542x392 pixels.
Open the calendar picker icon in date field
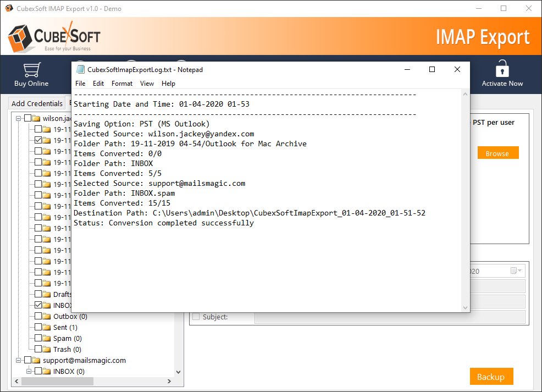(513, 270)
